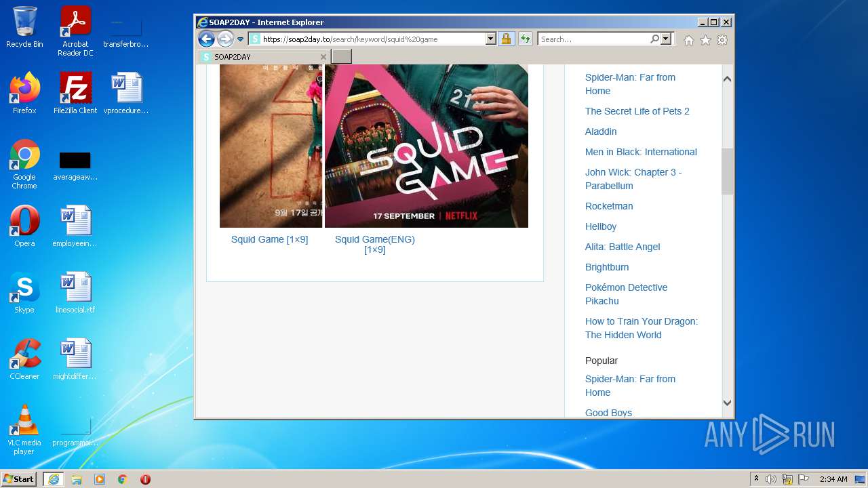Image resolution: width=868 pixels, height=488 pixels.
Task: Click Chrome icon in taskbar
Action: 123,479
